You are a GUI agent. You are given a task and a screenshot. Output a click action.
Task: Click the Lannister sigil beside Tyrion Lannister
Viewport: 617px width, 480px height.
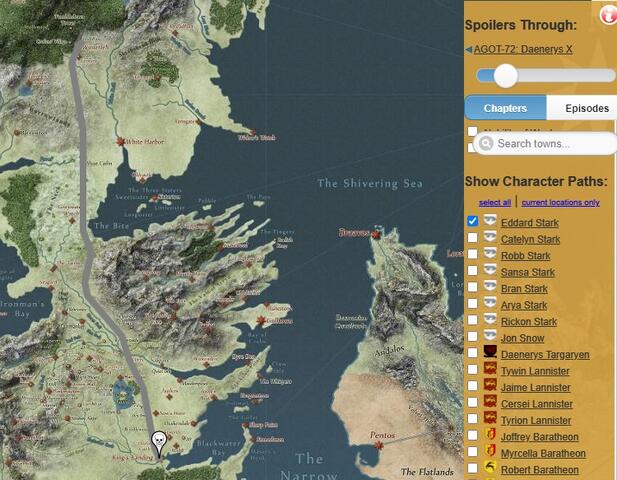click(490, 418)
